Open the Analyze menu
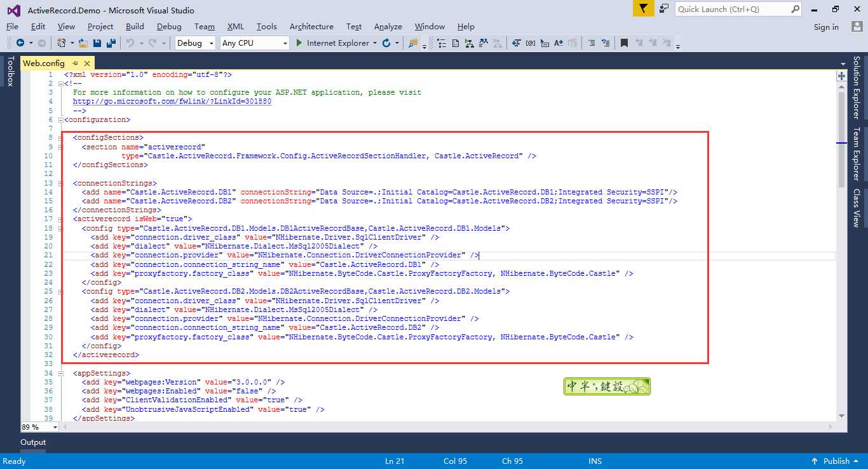This screenshot has height=469, width=868. 388,27
